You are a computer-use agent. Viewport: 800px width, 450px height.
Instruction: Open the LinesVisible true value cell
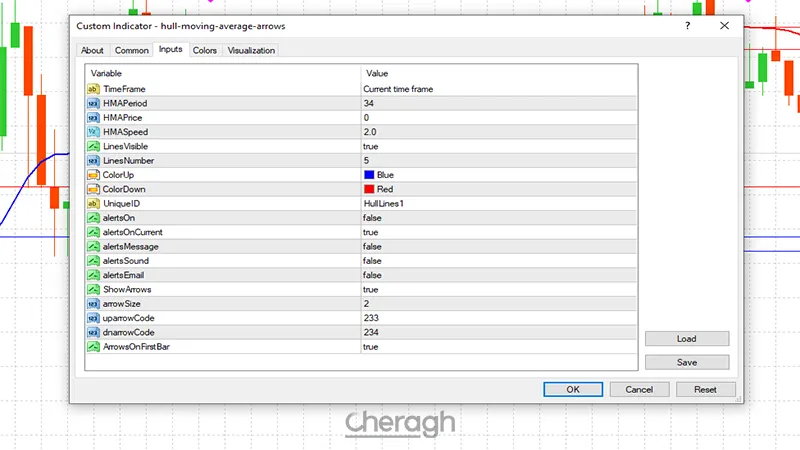click(x=370, y=146)
